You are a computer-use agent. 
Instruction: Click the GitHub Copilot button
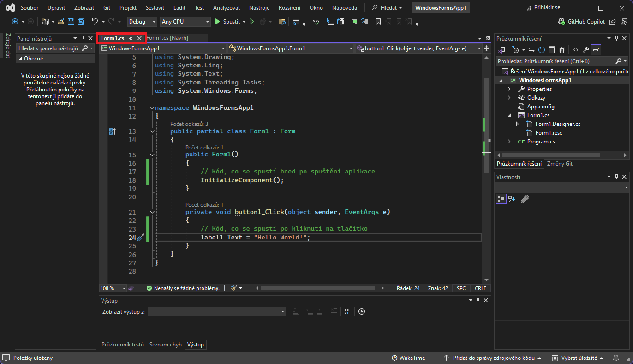582,22
